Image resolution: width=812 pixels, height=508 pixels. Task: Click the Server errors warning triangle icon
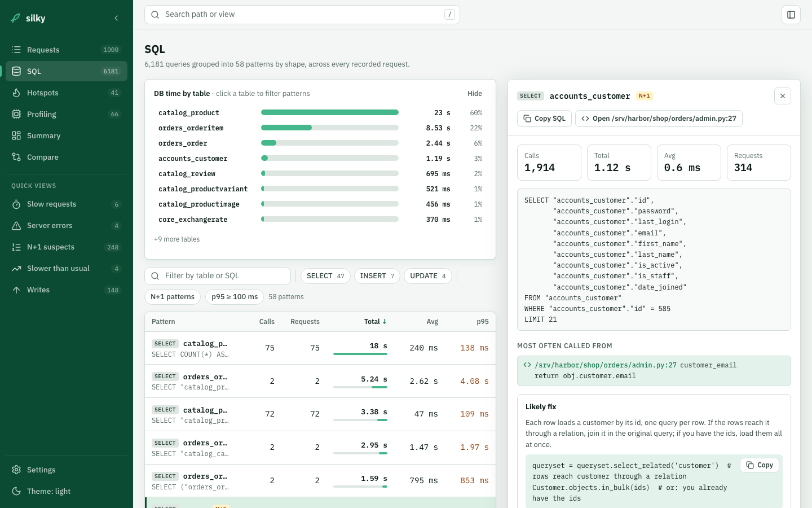point(16,226)
